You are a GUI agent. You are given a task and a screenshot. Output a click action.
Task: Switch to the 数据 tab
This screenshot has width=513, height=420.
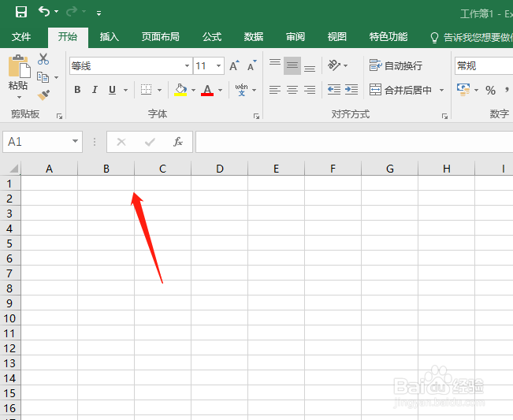tap(254, 36)
